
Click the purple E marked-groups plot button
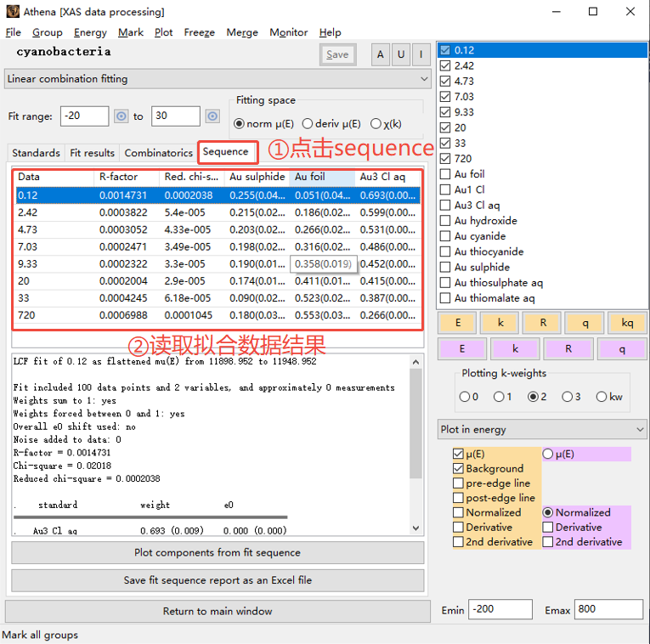[x=462, y=349]
